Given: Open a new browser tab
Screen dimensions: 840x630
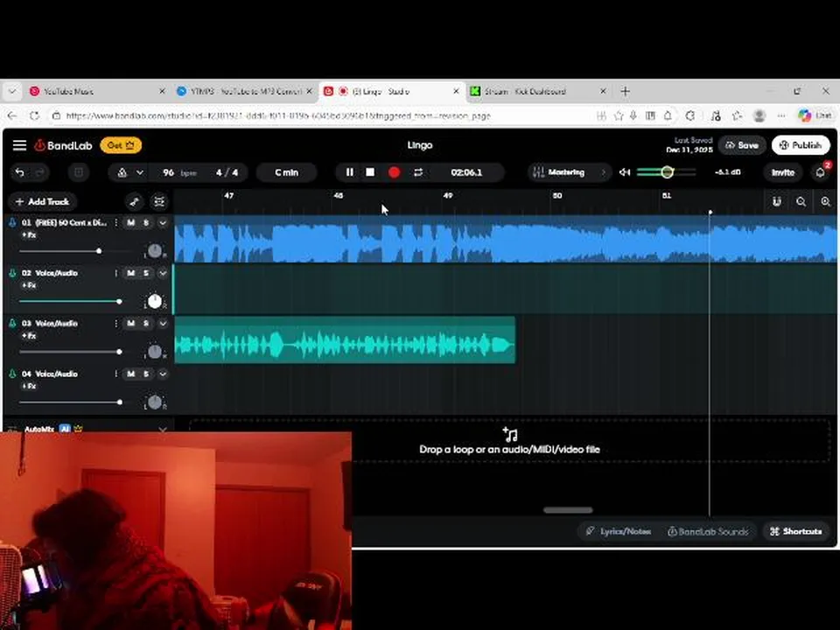Looking at the screenshot, I should 625,92.
